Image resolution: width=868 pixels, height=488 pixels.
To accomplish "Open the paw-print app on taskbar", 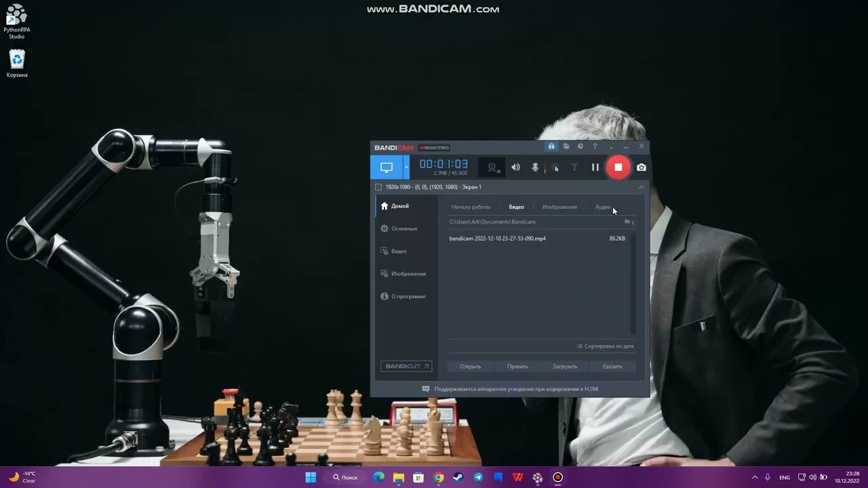I will coord(538,477).
